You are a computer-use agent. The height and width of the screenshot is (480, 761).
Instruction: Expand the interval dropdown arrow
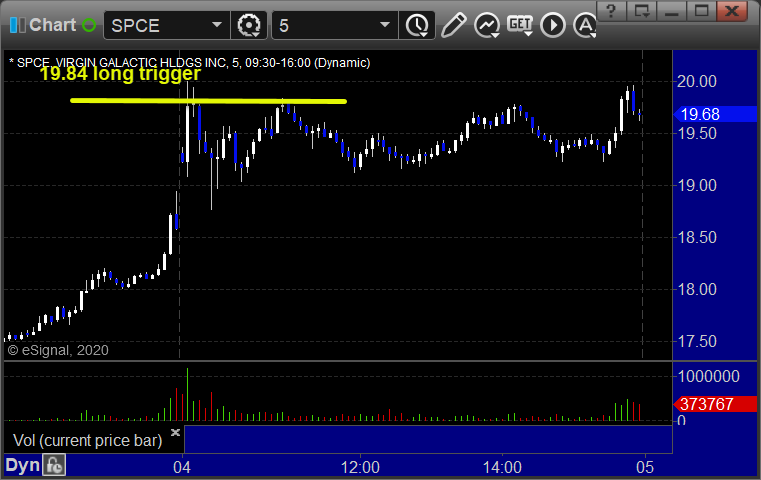[384, 25]
